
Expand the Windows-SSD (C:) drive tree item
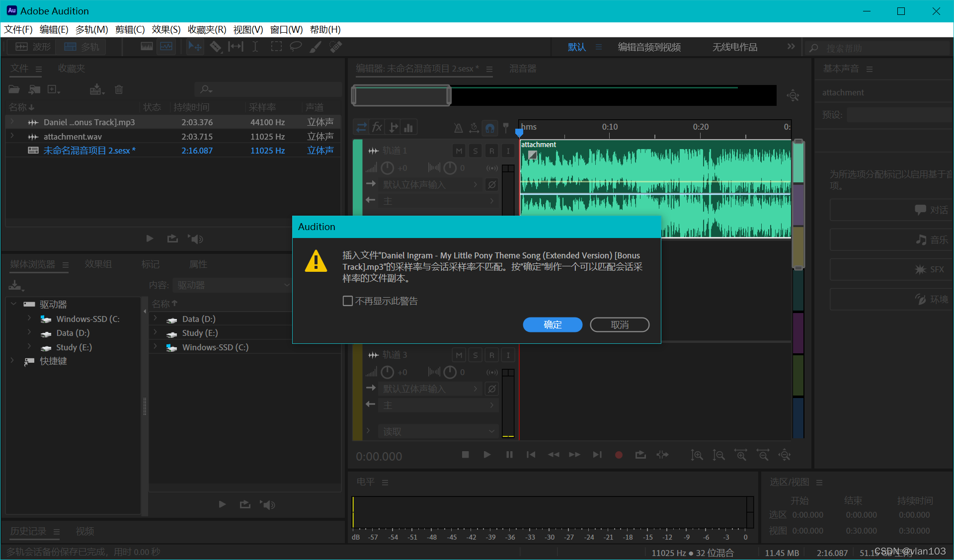(x=29, y=319)
